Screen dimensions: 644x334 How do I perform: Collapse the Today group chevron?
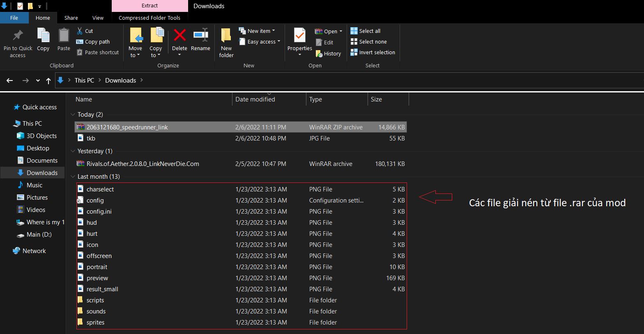pos(73,115)
